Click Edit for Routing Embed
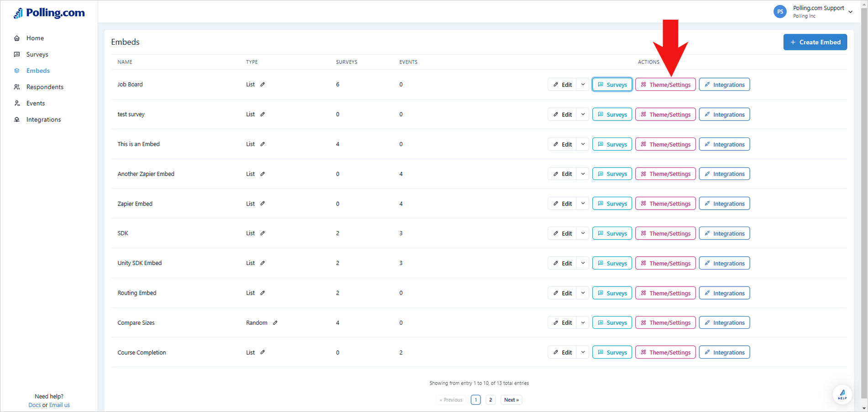Viewport: 868px width, 412px height. (x=562, y=293)
